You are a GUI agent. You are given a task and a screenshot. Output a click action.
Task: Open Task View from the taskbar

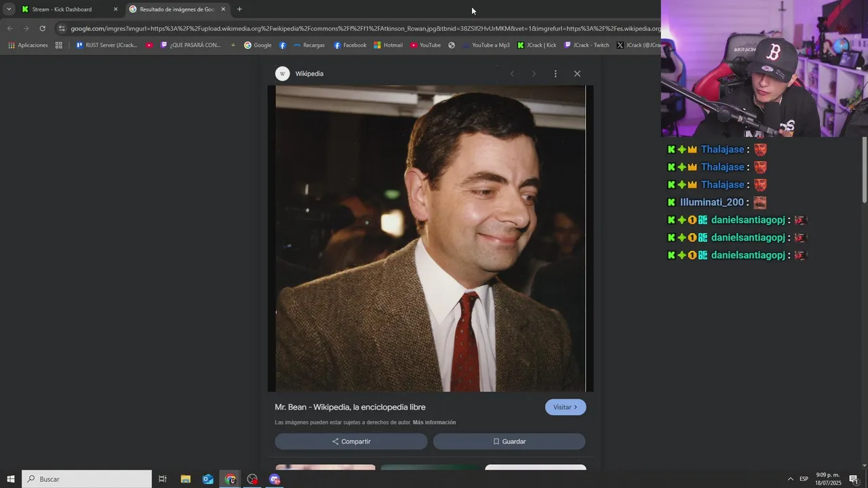163,479
